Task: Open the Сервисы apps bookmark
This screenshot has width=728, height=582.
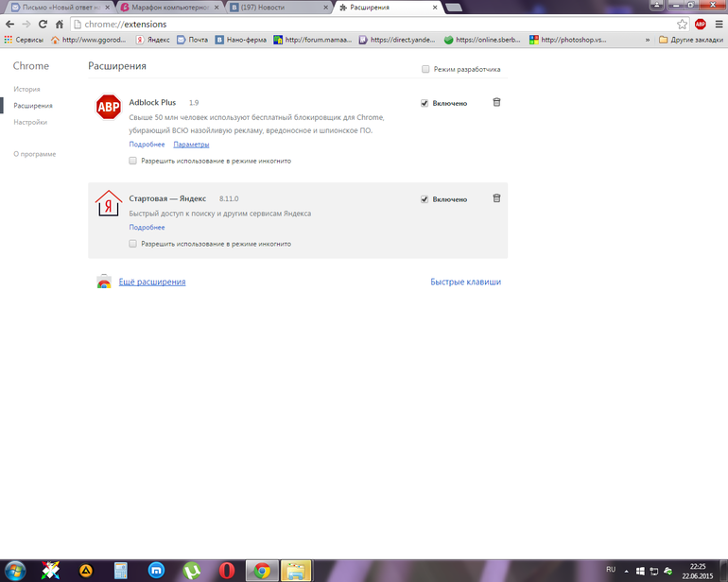Action: [x=24, y=40]
